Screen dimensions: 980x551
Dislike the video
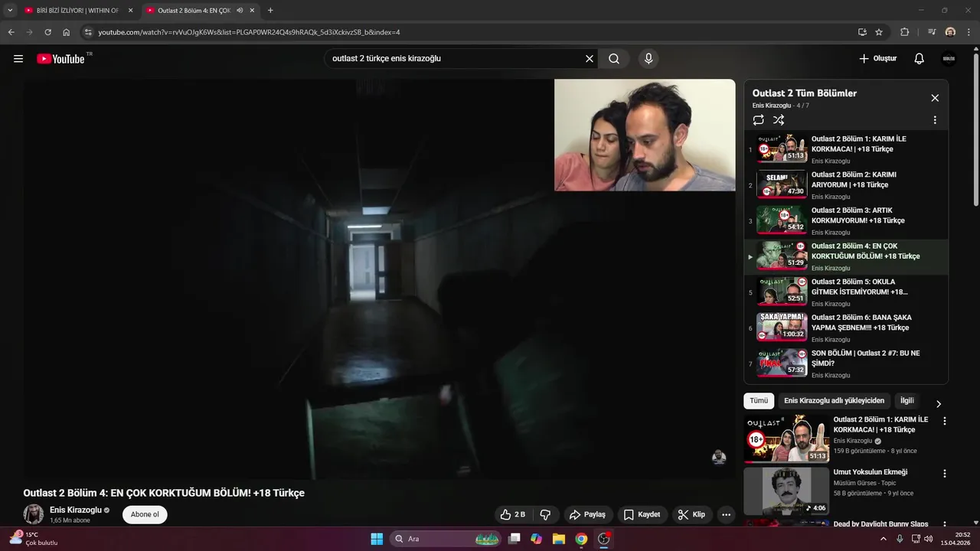(545, 514)
